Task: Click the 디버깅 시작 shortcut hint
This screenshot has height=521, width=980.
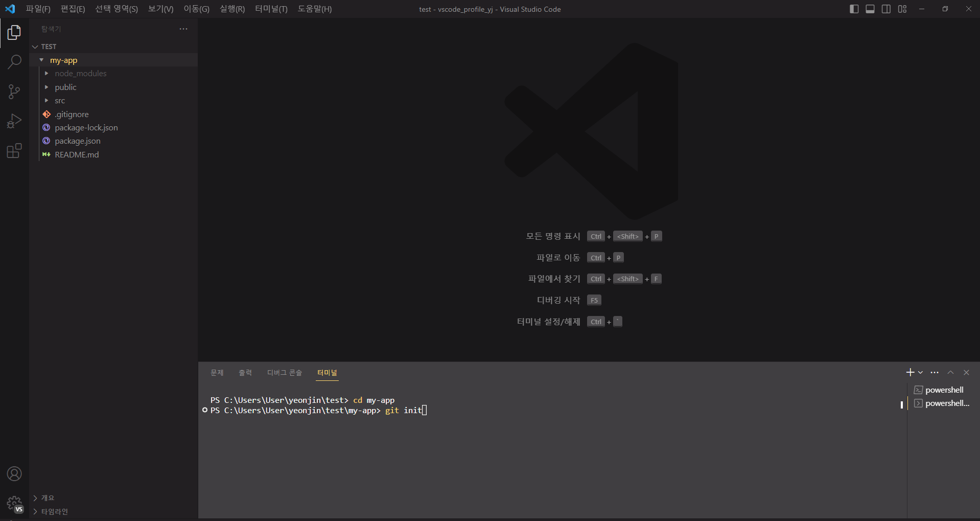Action: [x=558, y=300]
